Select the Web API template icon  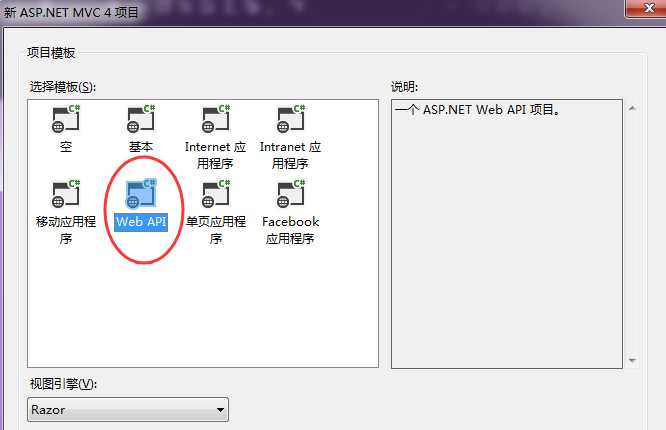(x=141, y=194)
